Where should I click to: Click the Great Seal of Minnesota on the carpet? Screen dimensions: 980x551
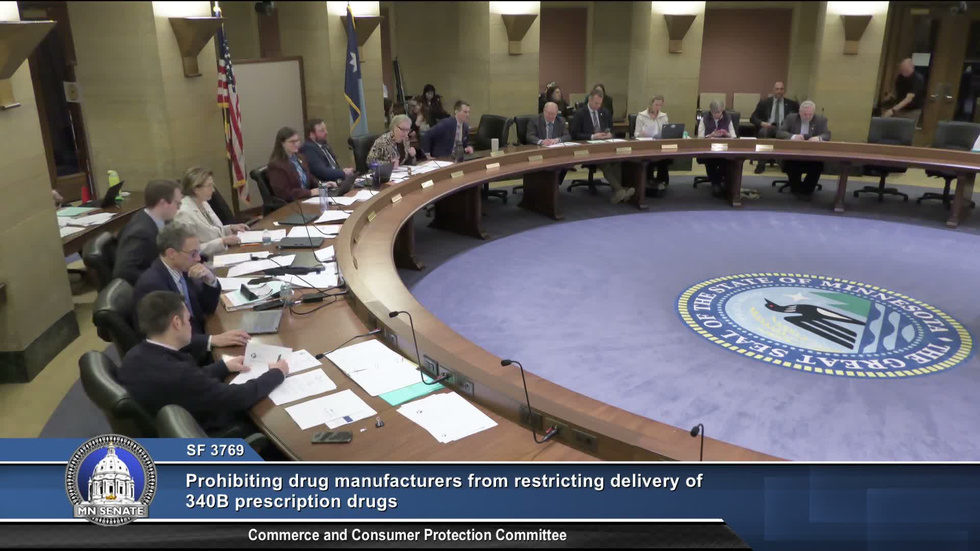pyautogui.click(x=823, y=325)
